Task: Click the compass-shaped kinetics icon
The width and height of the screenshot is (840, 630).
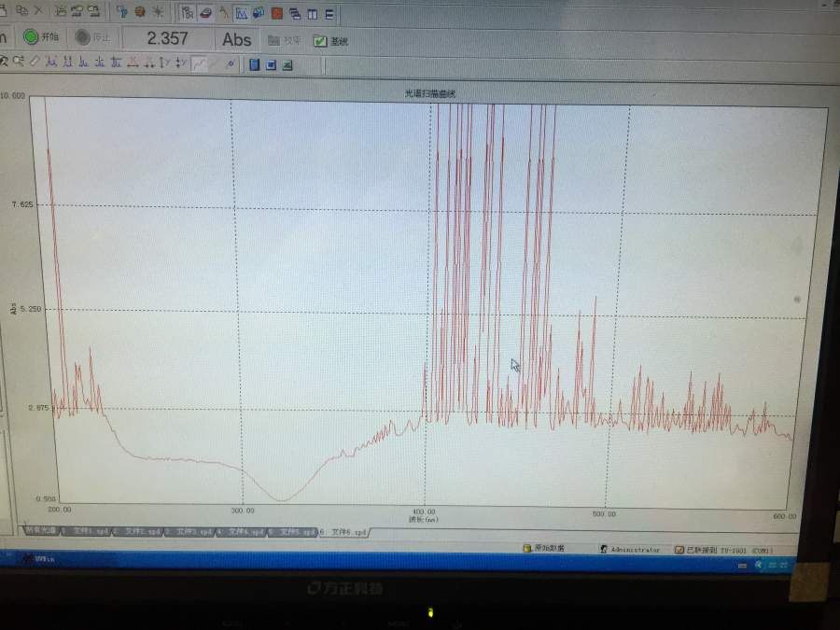Action: point(223,13)
